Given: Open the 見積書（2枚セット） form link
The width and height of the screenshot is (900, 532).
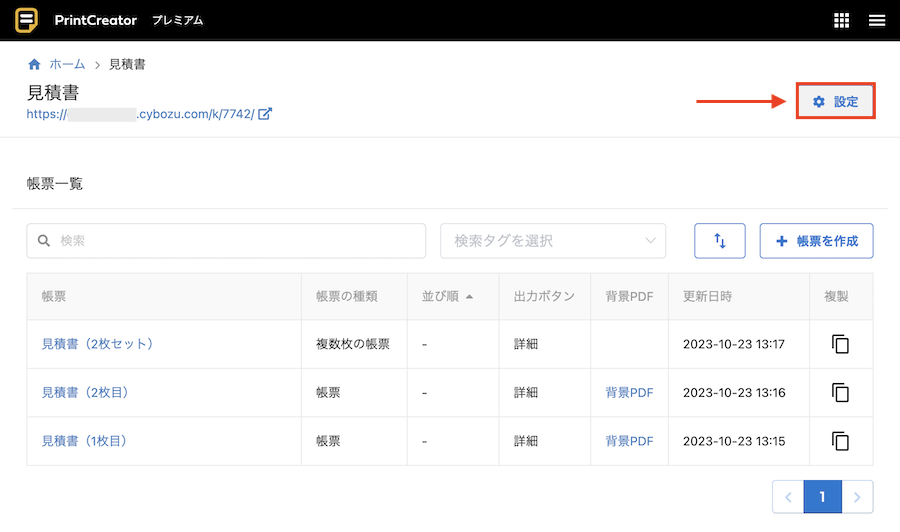Looking at the screenshot, I should coord(97,344).
